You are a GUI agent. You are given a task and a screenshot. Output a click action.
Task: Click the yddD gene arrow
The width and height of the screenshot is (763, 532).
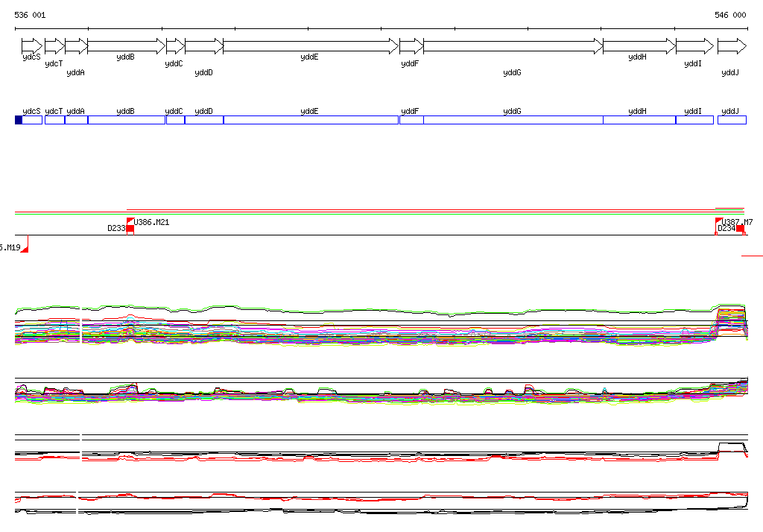204,46
